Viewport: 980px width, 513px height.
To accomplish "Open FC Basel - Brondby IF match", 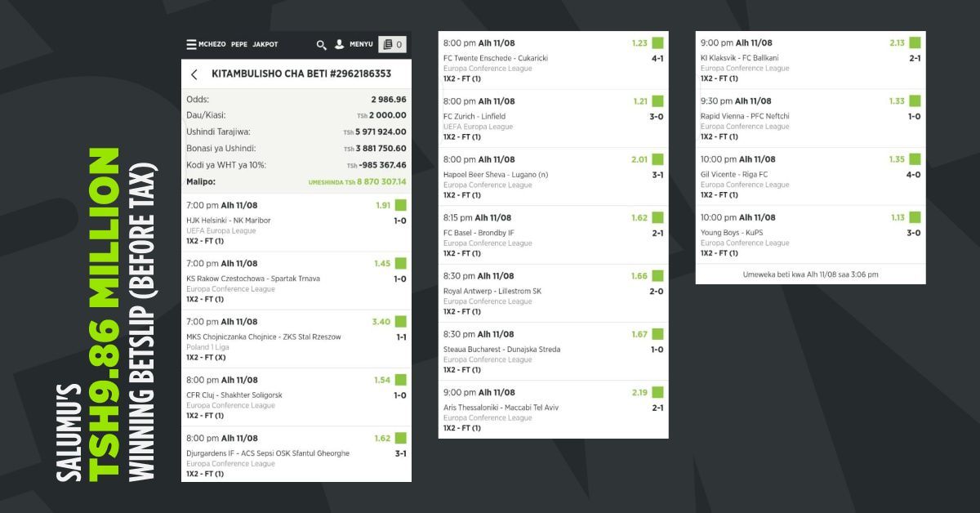I will point(479,233).
